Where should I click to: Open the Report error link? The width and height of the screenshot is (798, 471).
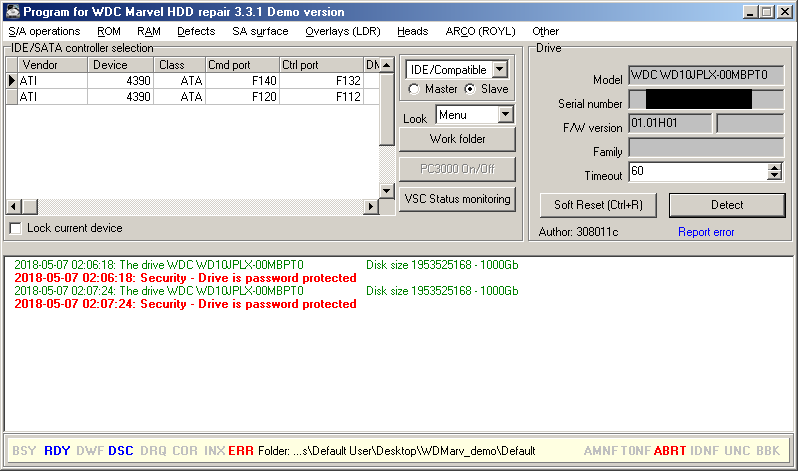coord(706,232)
